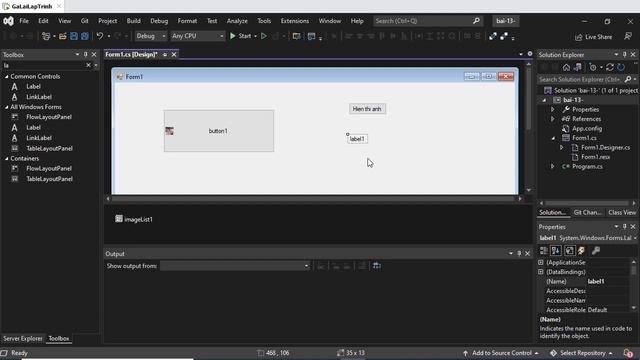This screenshot has width=640, height=360.
Task: Click the Undo arrow in the toolbar
Action: point(100,36)
